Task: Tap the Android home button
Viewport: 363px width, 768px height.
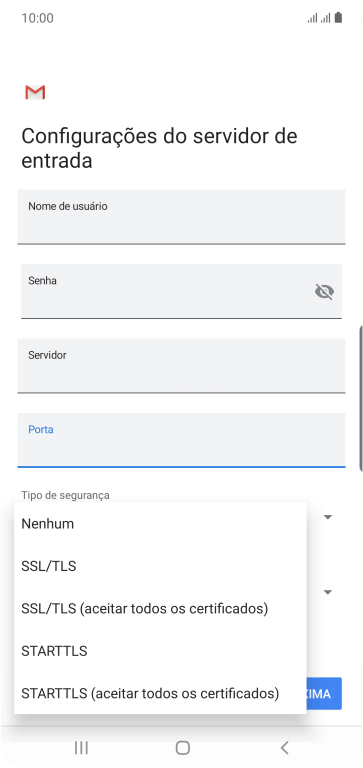Action: point(182,747)
